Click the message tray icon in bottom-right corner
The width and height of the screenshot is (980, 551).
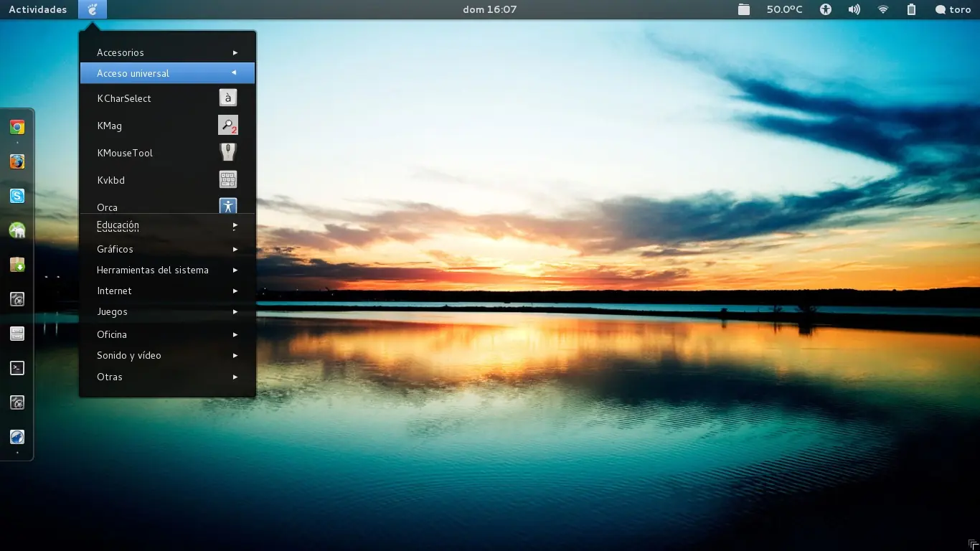pyautogui.click(x=972, y=545)
